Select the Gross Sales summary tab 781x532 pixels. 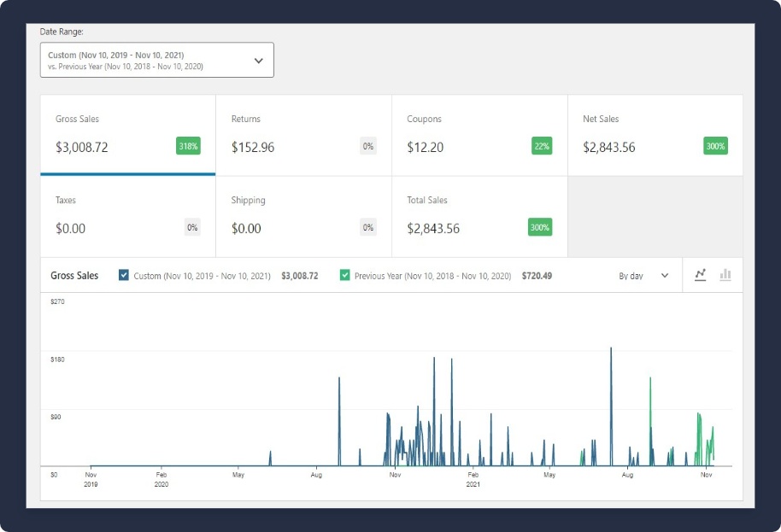point(127,134)
